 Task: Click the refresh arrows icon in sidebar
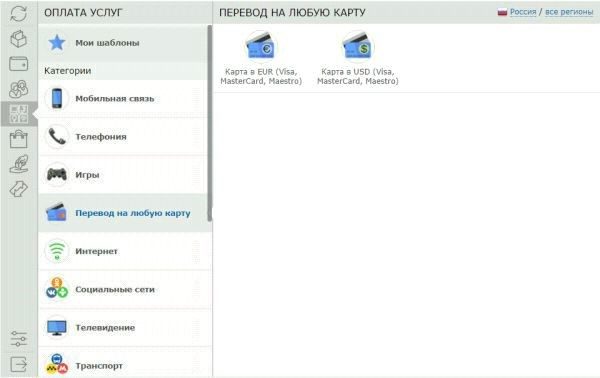pyautogui.click(x=18, y=13)
